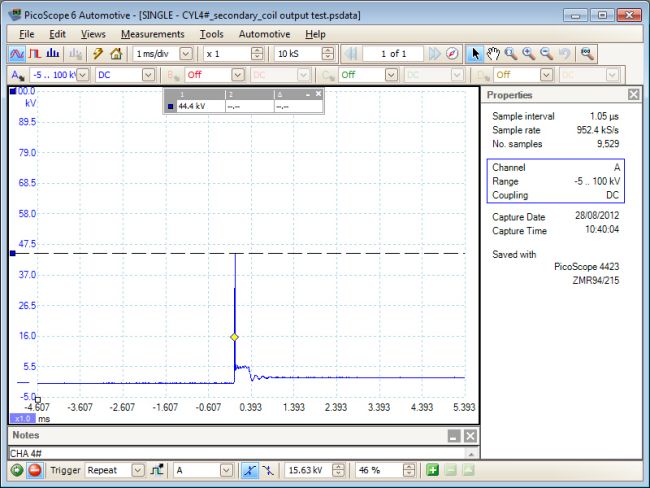Adjust trigger threshold 15.63 kV stepper

(x=338, y=470)
